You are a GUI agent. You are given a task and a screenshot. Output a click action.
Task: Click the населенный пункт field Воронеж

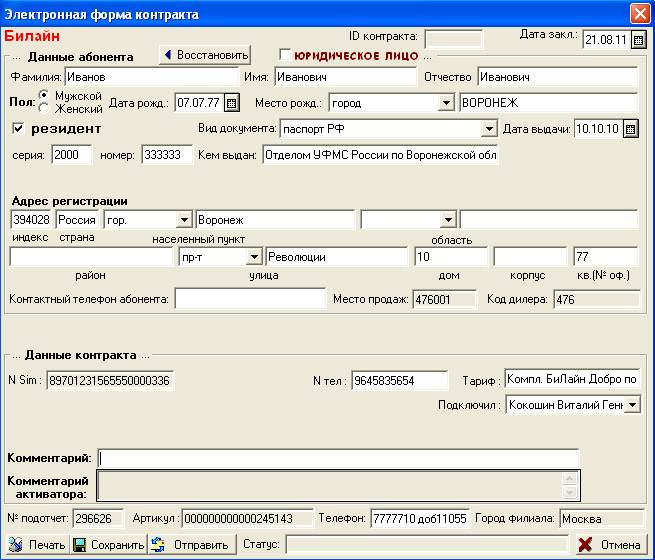pyautogui.click(x=275, y=220)
